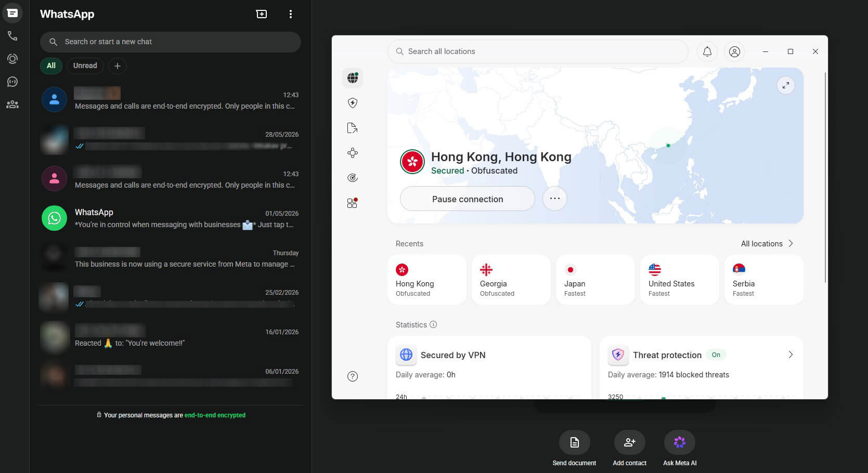Add a new chat list filter
Viewport: 868px width, 473px height.
[x=118, y=66]
